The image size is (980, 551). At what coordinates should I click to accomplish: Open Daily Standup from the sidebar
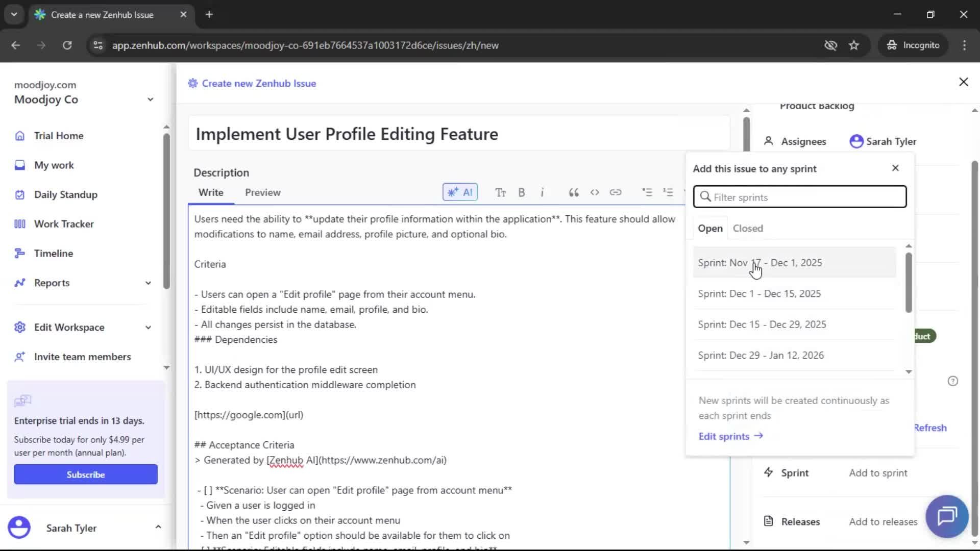point(19,194)
